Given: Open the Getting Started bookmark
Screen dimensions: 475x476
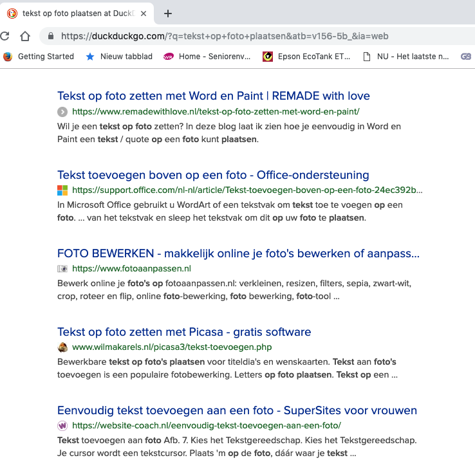Looking at the screenshot, I should pos(39,57).
